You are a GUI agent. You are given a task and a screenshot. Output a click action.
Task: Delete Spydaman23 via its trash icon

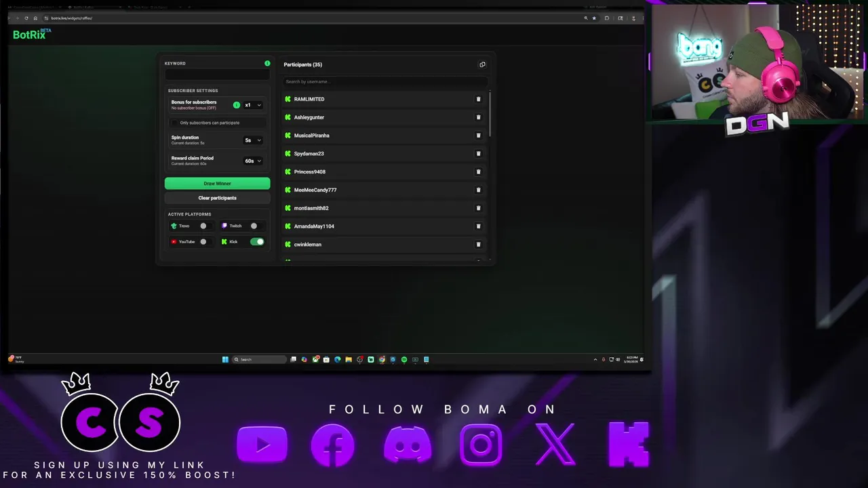point(478,154)
